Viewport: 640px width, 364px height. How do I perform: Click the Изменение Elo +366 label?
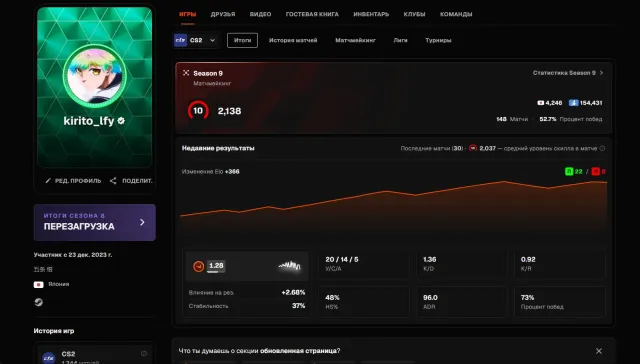tap(211, 172)
